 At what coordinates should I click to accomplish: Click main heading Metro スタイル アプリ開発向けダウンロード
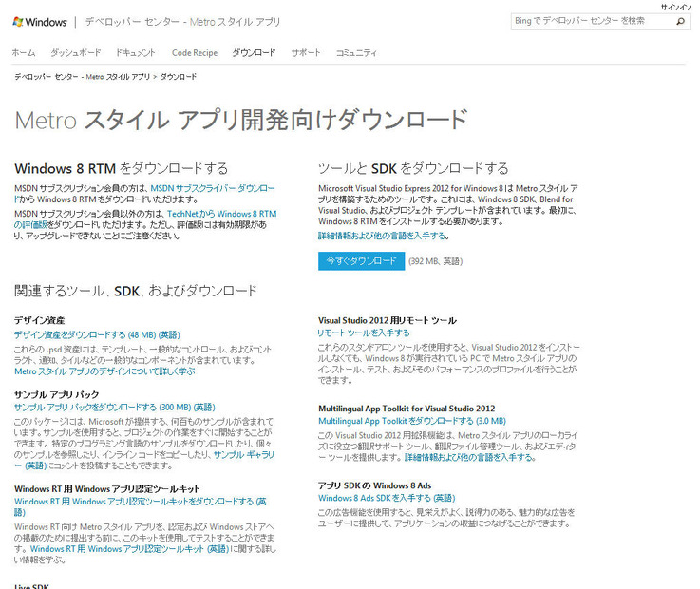click(241, 120)
